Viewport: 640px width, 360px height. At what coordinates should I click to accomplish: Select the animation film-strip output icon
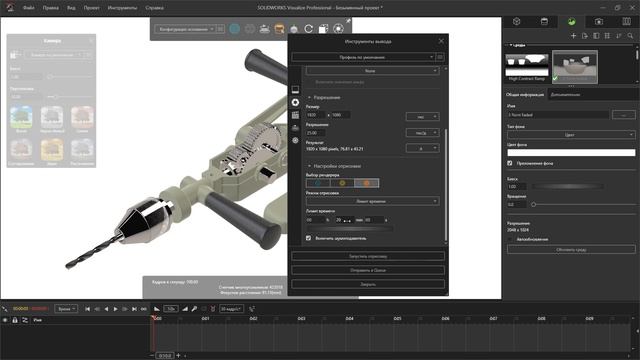click(x=295, y=115)
